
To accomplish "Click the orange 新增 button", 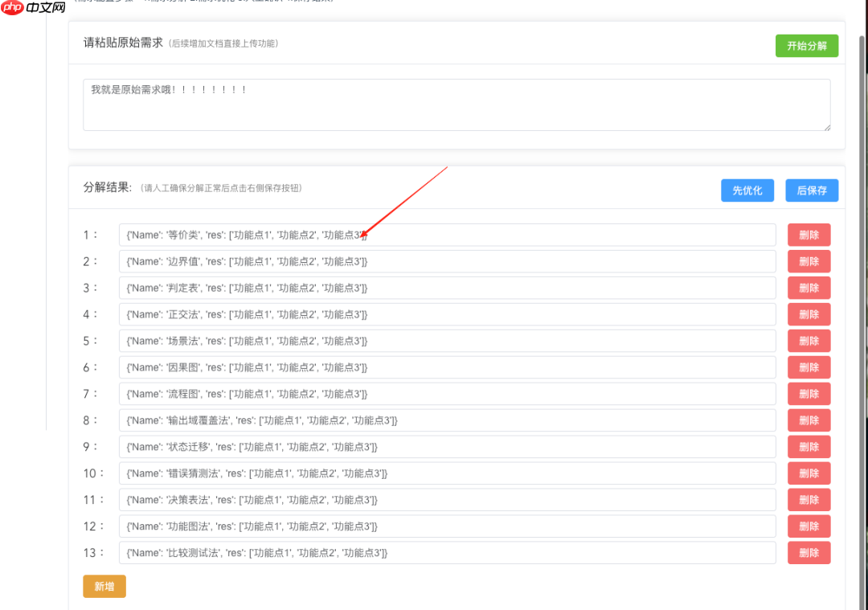I will pyautogui.click(x=104, y=587).
